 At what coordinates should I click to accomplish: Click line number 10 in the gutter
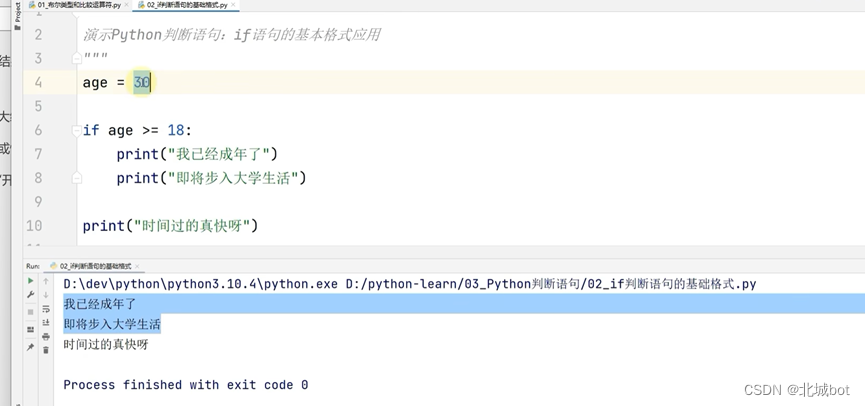(34, 226)
